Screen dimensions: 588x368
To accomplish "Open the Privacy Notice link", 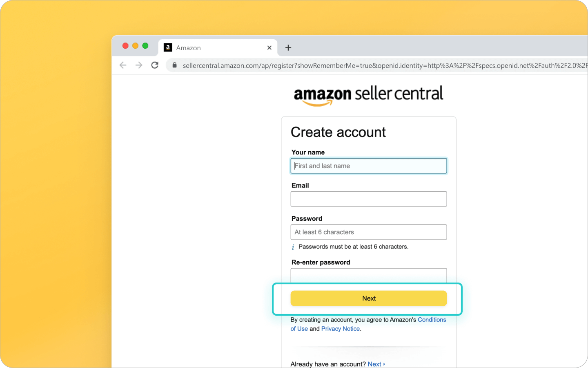I will point(340,328).
